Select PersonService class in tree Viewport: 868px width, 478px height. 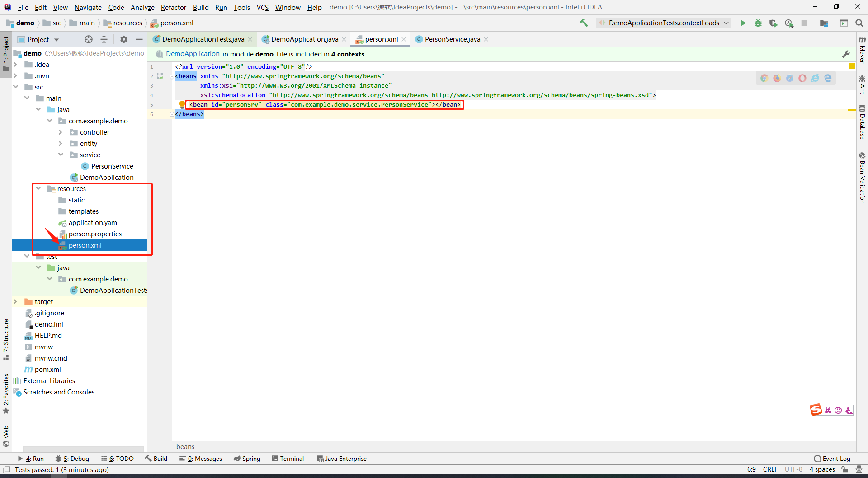(112, 166)
